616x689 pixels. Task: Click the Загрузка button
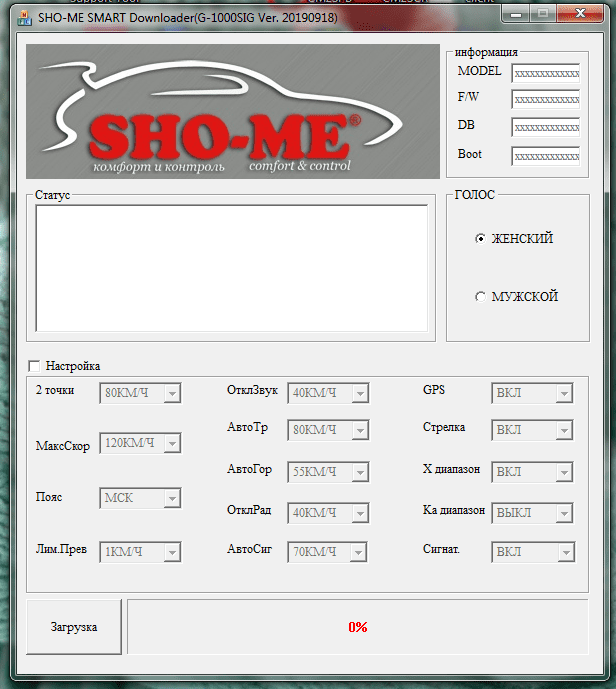74,627
